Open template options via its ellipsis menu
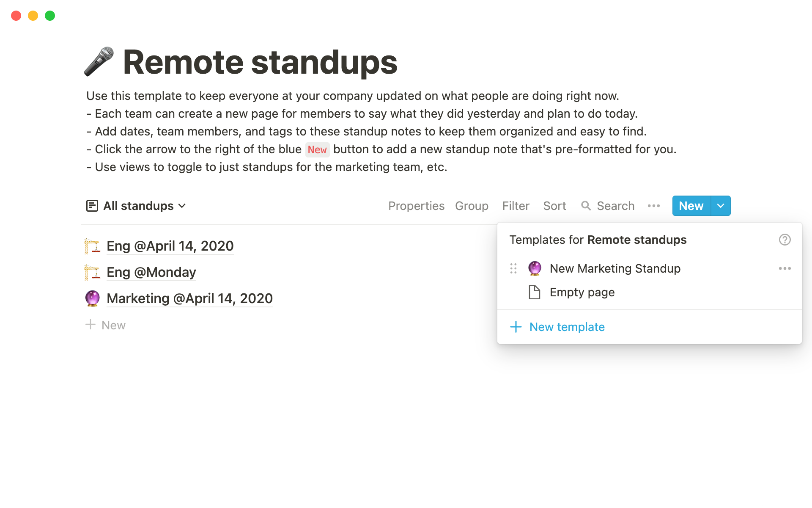The width and height of the screenshot is (812, 508). point(785,268)
